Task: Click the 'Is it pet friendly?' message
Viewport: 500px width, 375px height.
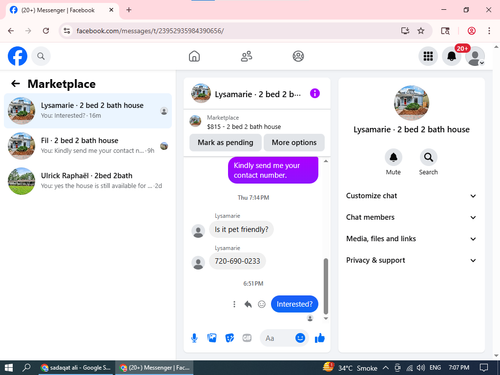Action: click(241, 229)
